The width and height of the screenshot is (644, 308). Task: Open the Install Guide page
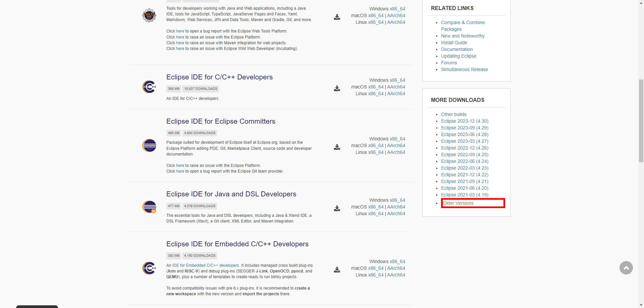454,43
